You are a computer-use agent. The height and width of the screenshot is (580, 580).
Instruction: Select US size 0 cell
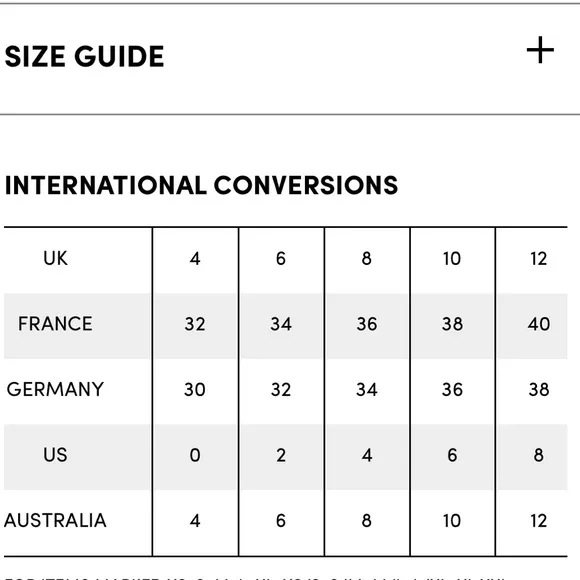pyautogui.click(x=195, y=455)
